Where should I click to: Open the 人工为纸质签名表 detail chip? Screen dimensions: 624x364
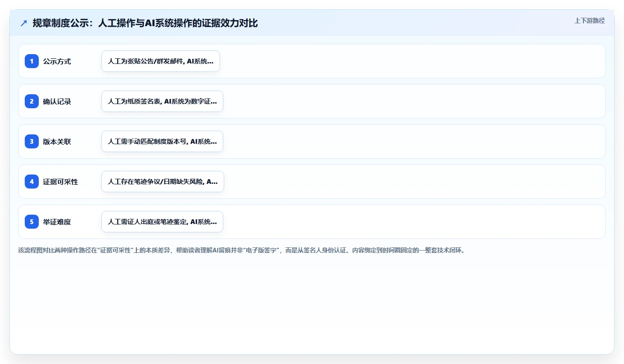tap(162, 101)
